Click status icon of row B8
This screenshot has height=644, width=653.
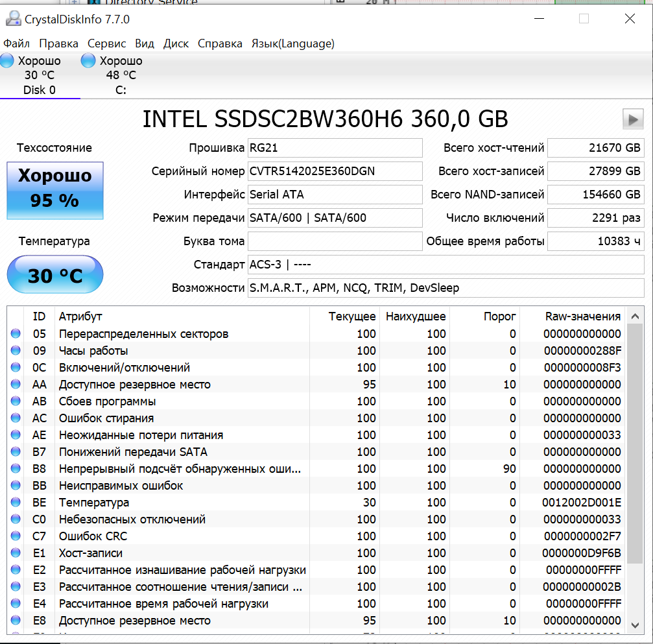(16, 468)
